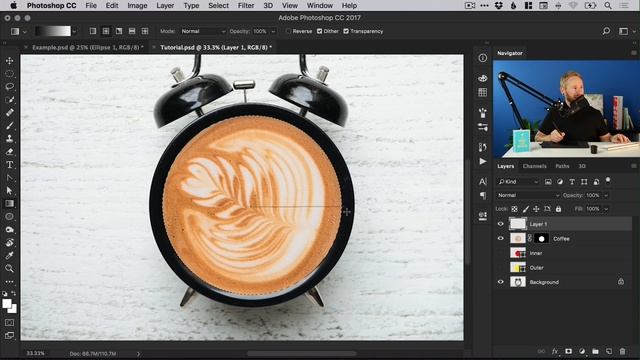Create a new layer group folder

[596, 351]
